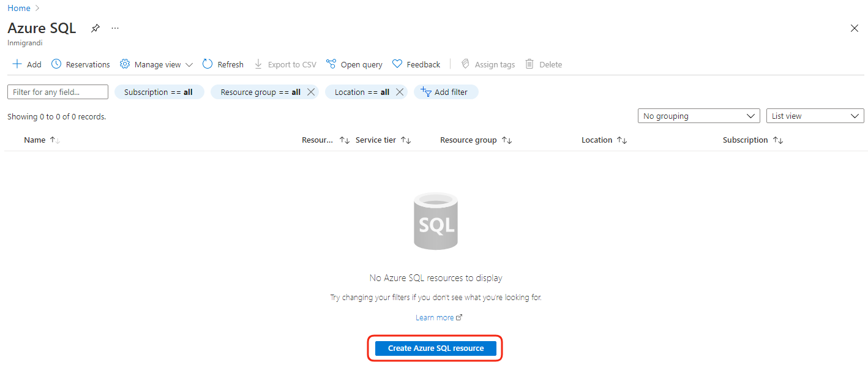Sort by the Subscription column
The height and width of the screenshot is (365, 868).
[x=753, y=140]
